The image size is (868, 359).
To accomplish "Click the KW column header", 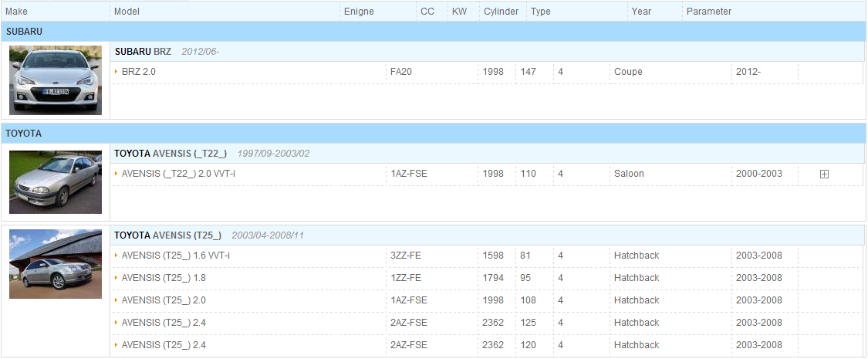I will tap(460, 11).
